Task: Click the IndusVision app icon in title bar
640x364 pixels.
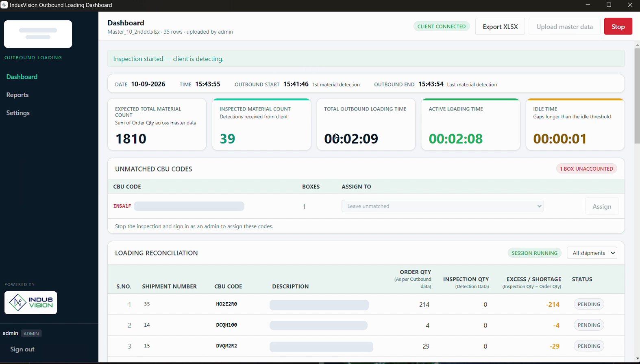Action: tap(4, 5)
